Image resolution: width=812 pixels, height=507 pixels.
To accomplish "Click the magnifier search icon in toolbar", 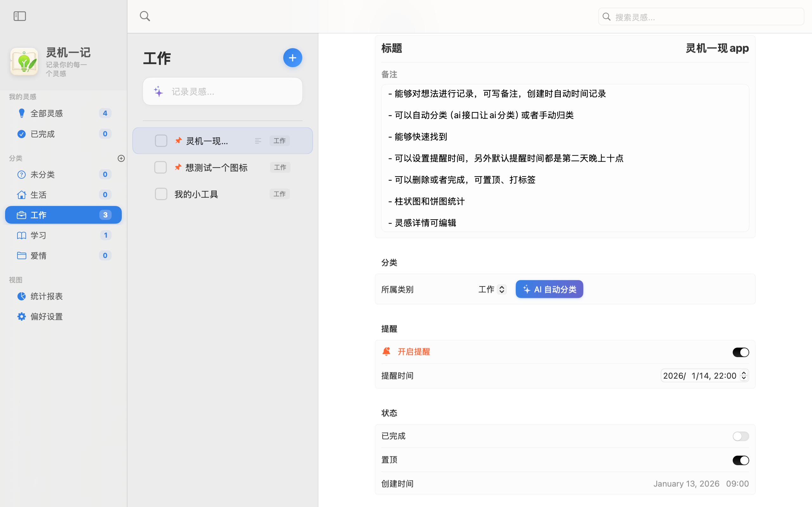I will [145, 16].
